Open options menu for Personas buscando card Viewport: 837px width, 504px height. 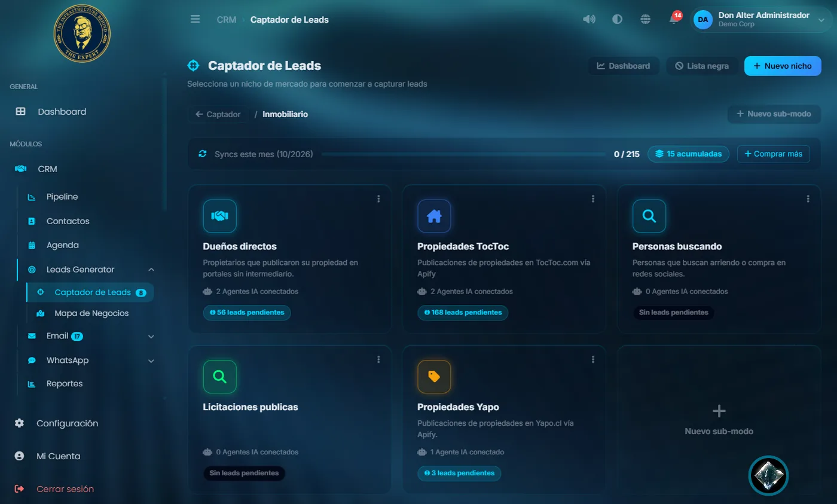tap(808, 198)
